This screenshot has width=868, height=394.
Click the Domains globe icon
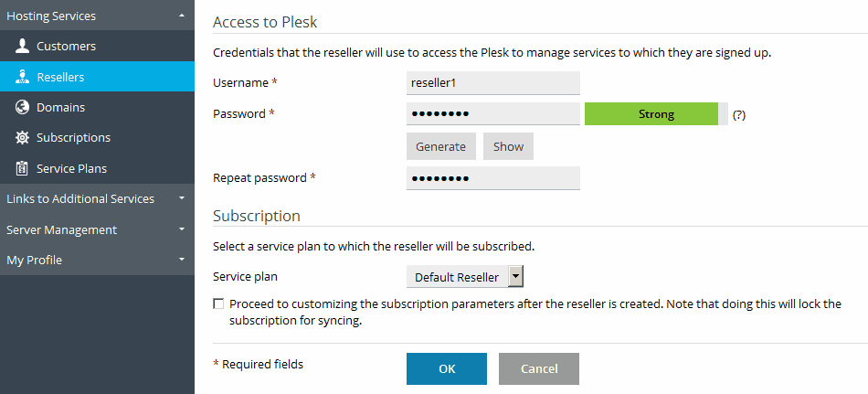tap(22, 107)
